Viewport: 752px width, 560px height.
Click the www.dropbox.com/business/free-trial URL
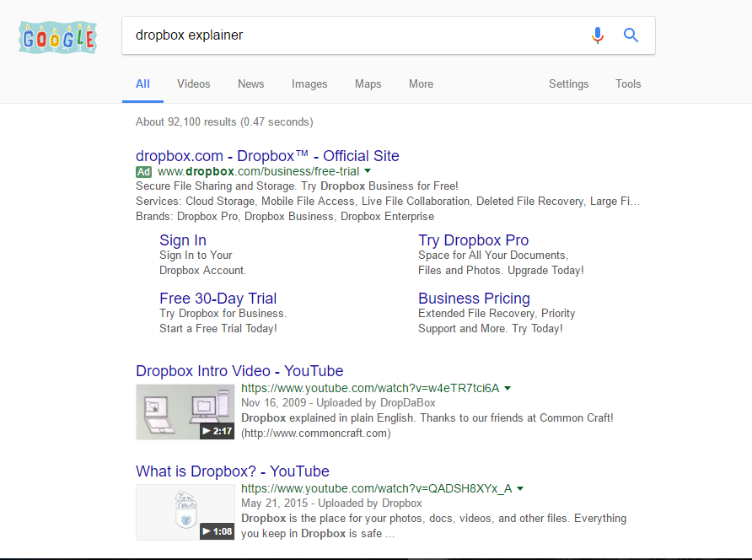pyautogui.click(x=258, y=171)
